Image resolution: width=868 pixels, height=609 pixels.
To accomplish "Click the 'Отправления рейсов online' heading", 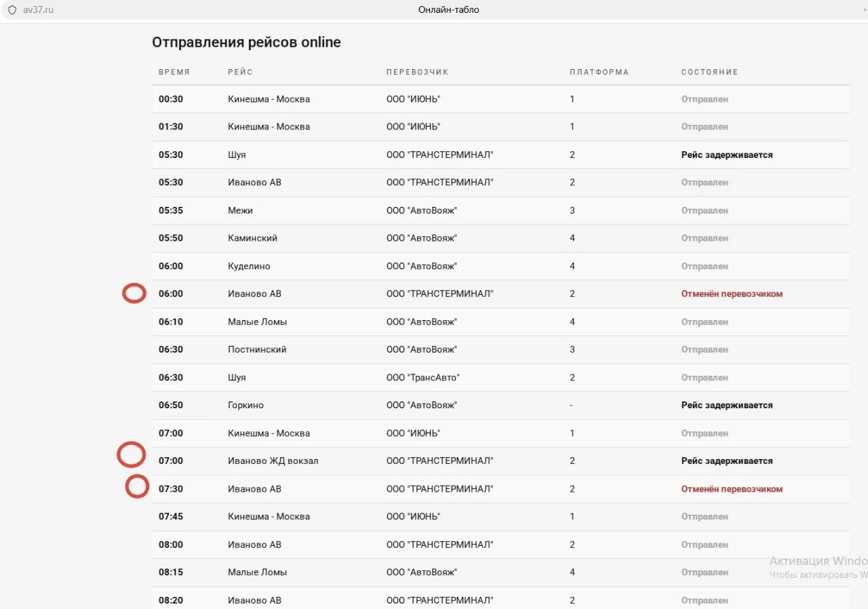I will 246,42.
